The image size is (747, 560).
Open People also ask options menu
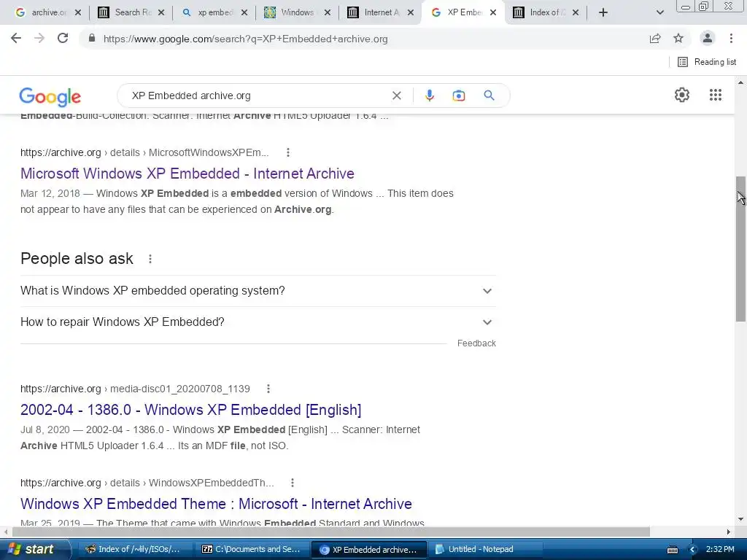point(150,259)
